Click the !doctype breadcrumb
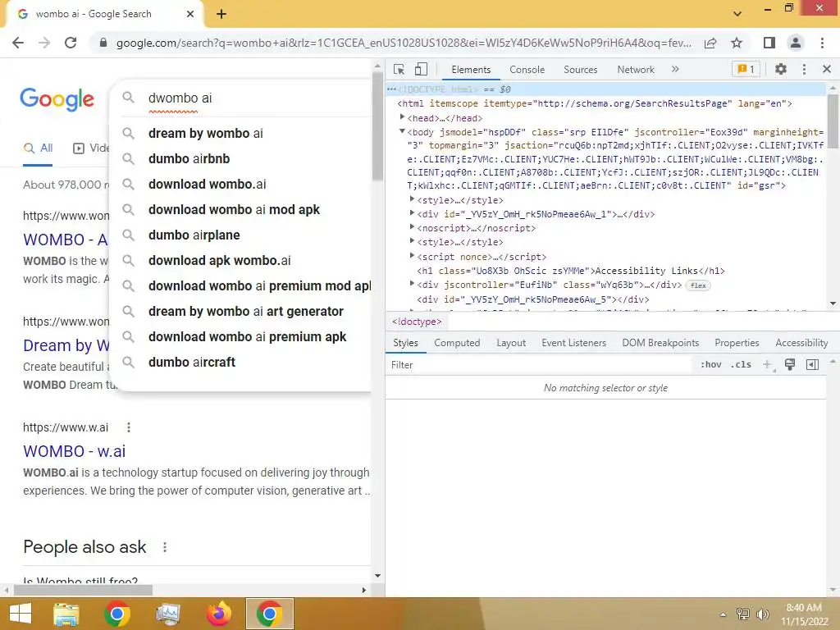 coord(417,322)
